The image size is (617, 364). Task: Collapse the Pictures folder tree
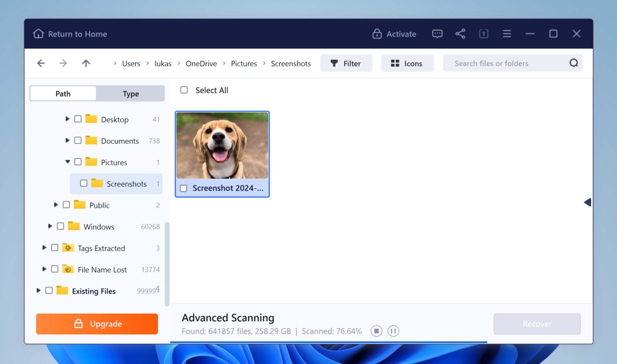(x=67, y=162)
